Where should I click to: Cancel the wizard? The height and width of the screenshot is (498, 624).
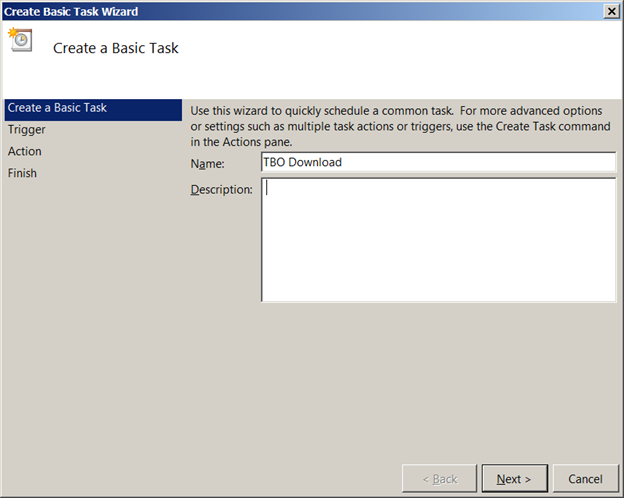[x=585, y=478]
